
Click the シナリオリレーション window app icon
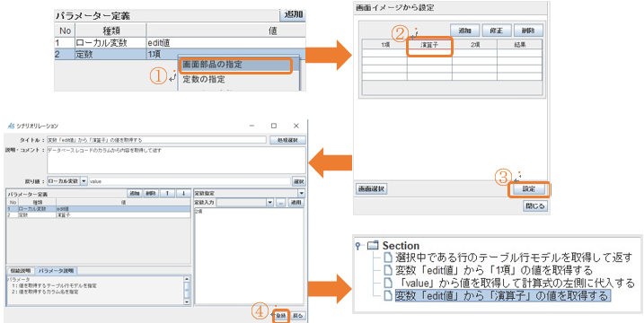point(11,126)
